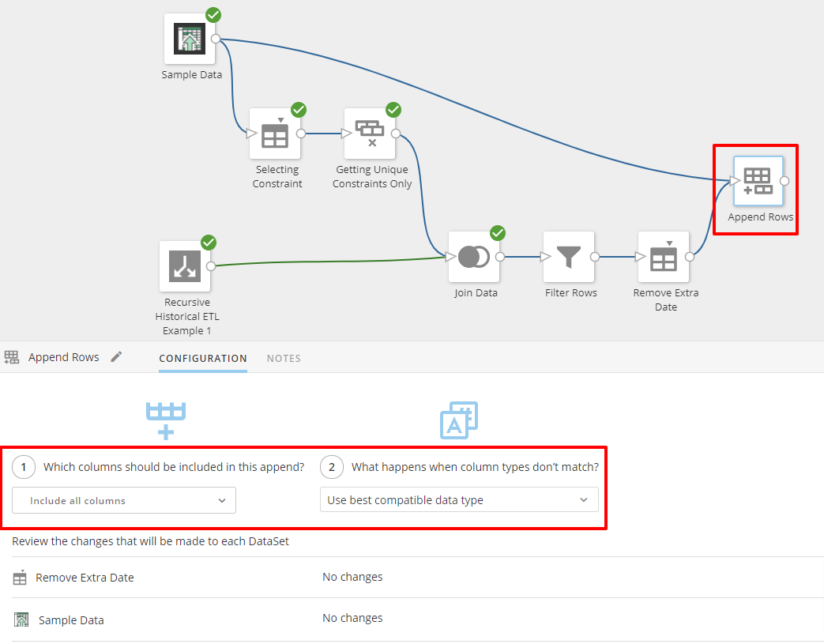The width and height of the screenshot is (824, 644).
Task: Open the Remove Extra Date tile
Action: coord(664,256)
